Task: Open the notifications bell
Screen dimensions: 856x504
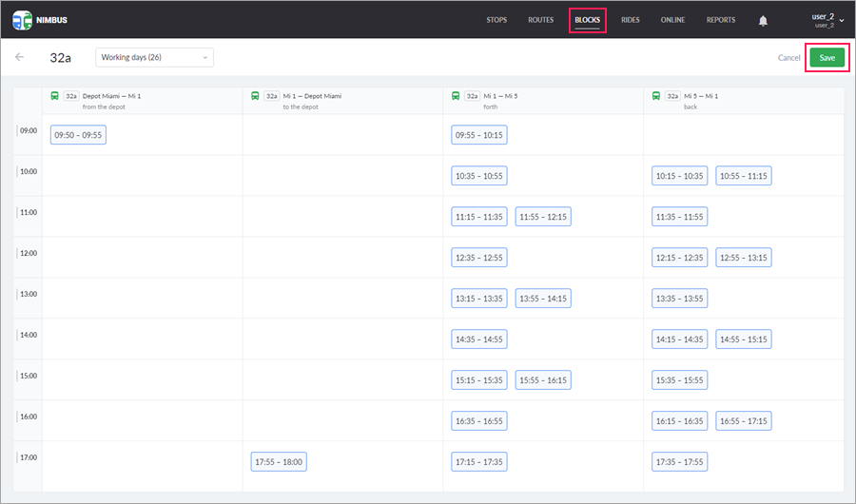Action: tap(763, 21)
